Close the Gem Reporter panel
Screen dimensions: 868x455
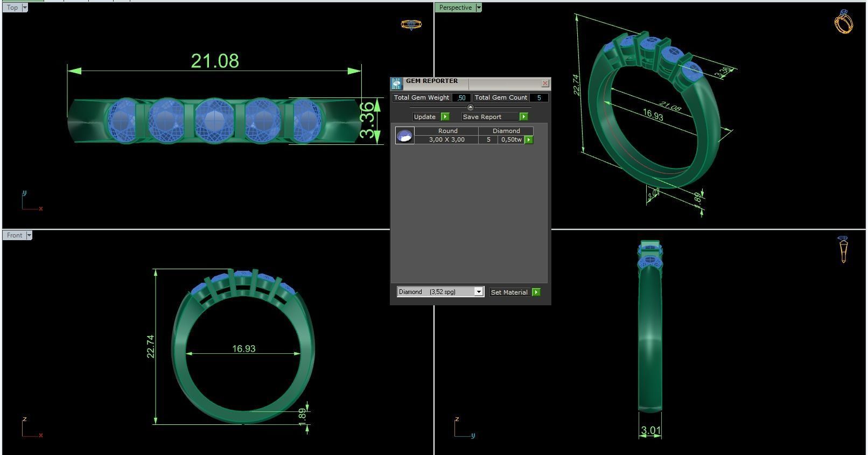point(545,83)
